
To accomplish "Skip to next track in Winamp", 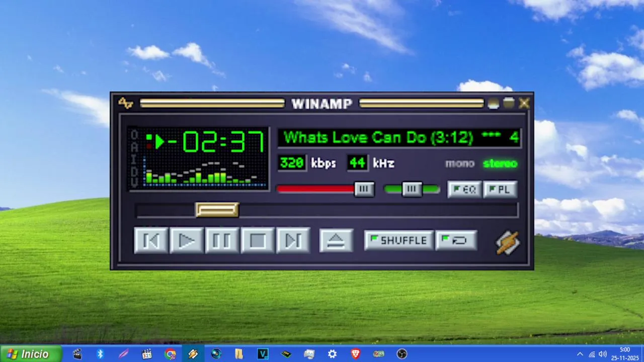I will 293,240.
